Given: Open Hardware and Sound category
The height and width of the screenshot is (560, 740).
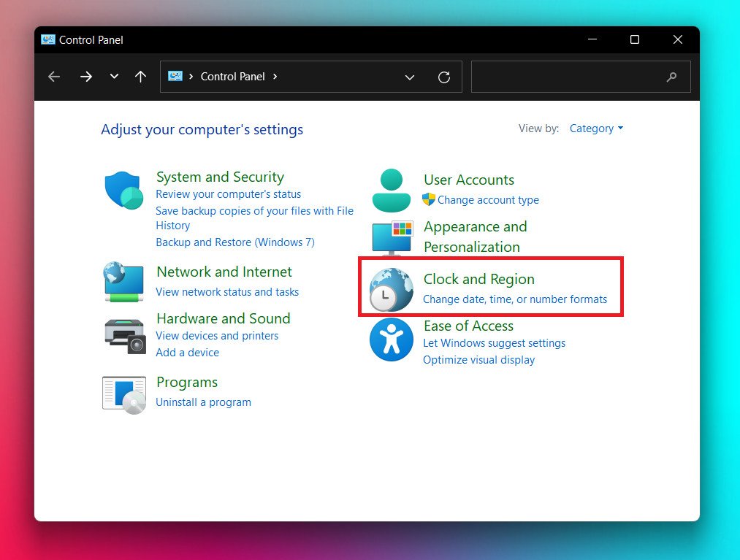Looking at the screenshot, I should point(224,318).
